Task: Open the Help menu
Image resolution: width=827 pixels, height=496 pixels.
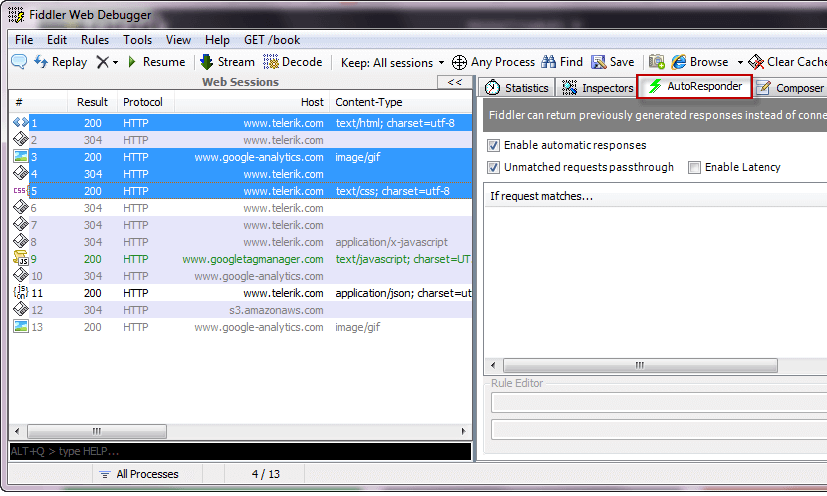Action: [x=217, y=40]
